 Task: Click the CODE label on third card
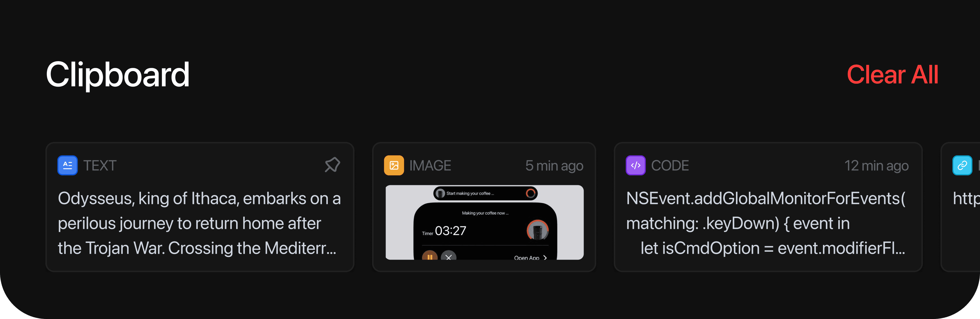(670, 166)
